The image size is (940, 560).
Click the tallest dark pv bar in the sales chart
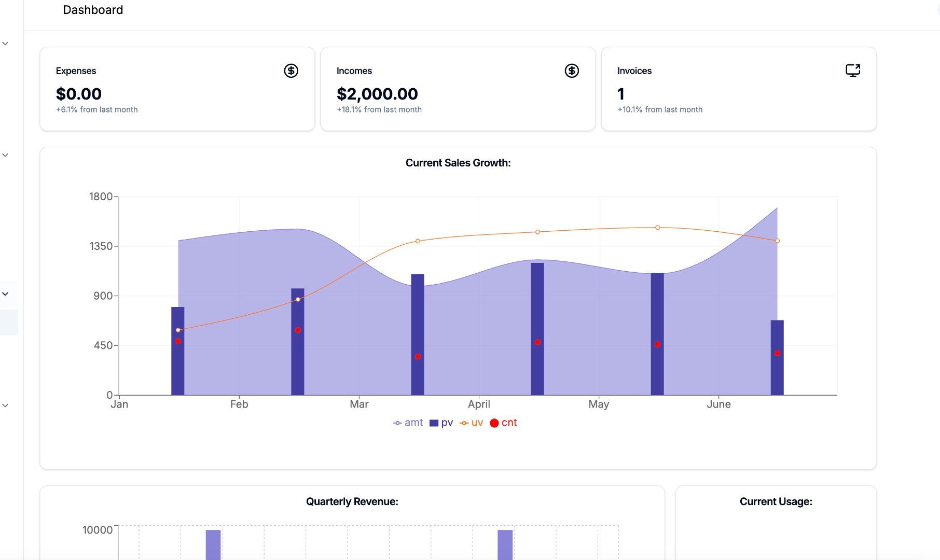click(537, 329)
